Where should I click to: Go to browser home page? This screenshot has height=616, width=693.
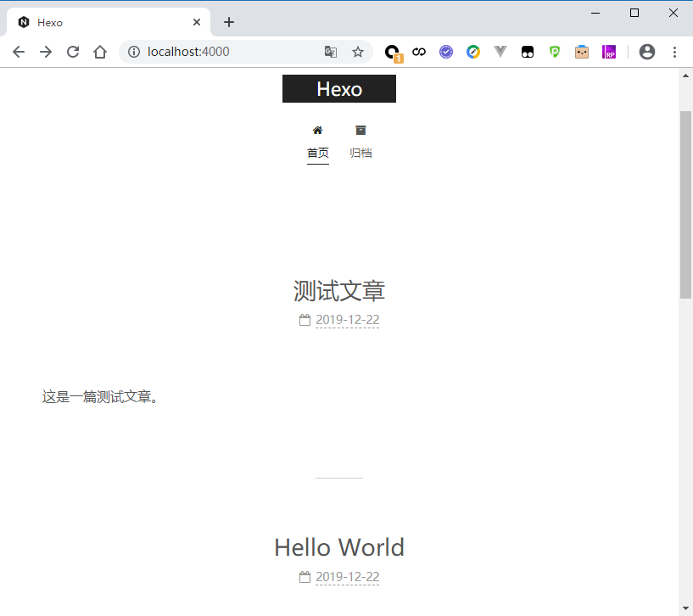[100, 52]
